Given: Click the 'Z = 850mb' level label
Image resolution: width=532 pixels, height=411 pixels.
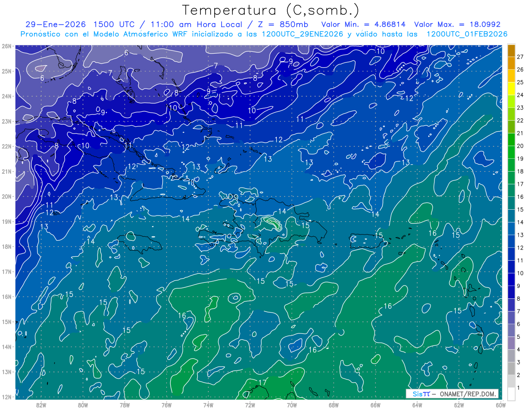Looking at the screenshot, I should (283, 24).
